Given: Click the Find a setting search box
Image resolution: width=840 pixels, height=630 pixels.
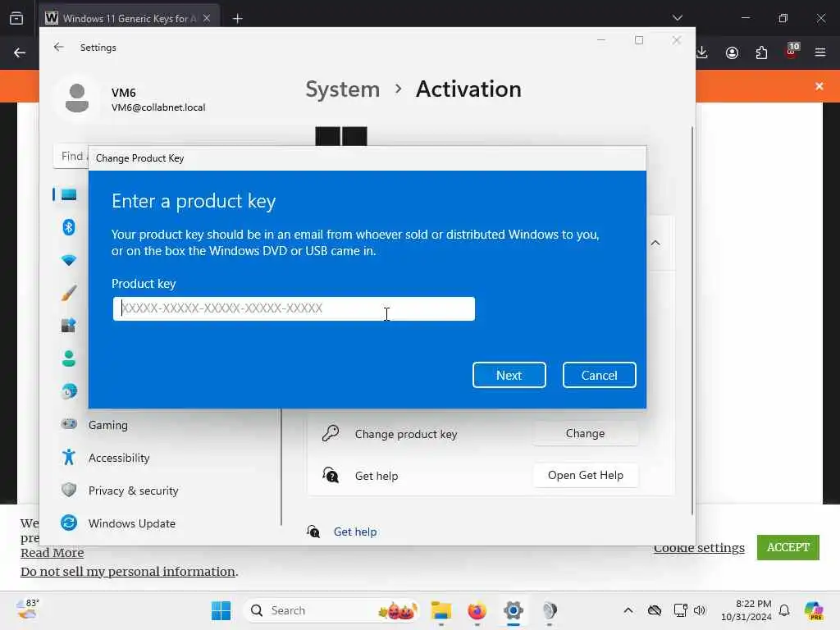Looking at the screenshot, I should click(x=71, y=156).
